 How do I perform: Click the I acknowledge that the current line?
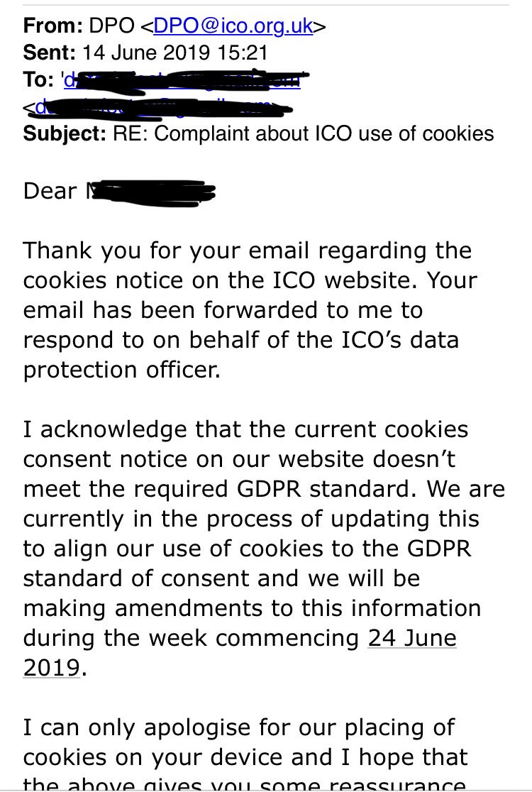point(246,429)
